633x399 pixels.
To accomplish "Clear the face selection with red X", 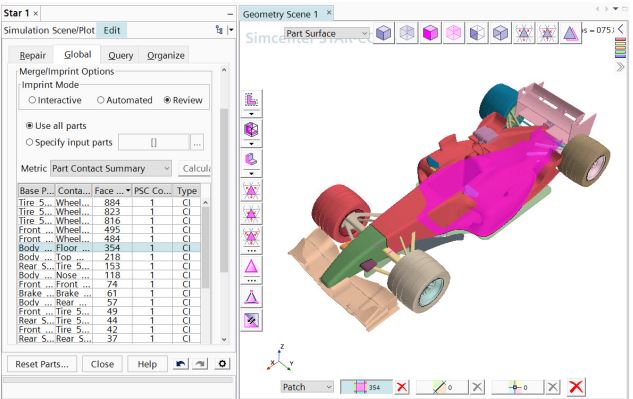I will tap(402, 387).
